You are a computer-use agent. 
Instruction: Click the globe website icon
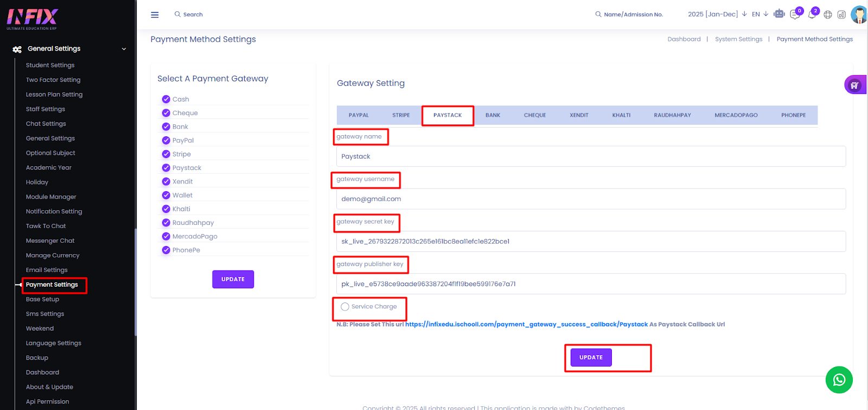[x=828, y=15]
